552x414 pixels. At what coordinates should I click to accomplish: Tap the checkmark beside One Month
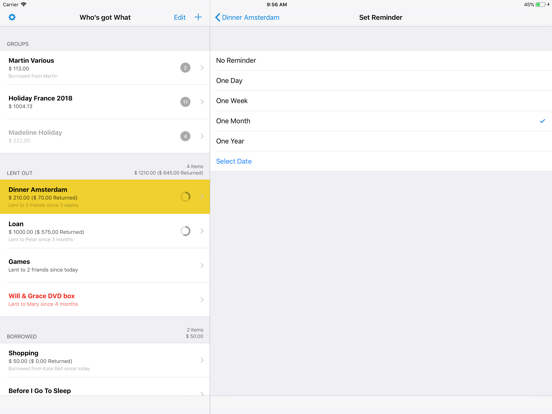(542, 121)
